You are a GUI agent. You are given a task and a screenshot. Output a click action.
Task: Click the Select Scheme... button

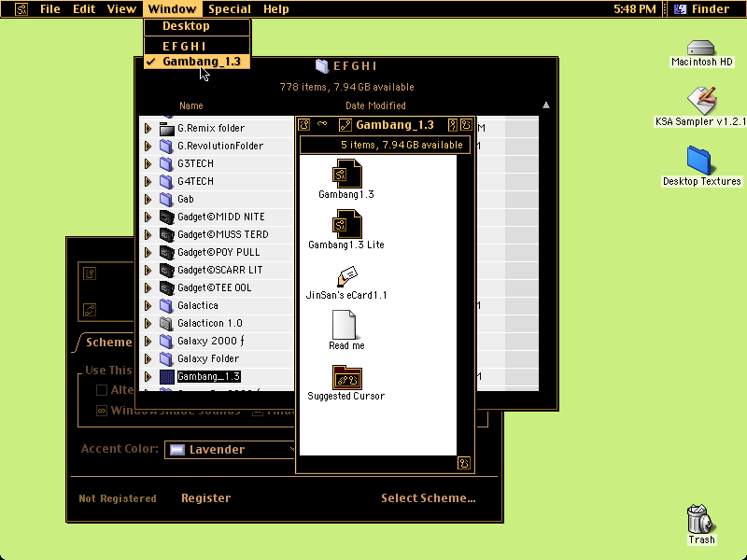pyautogui.click(x=429, y=498)
